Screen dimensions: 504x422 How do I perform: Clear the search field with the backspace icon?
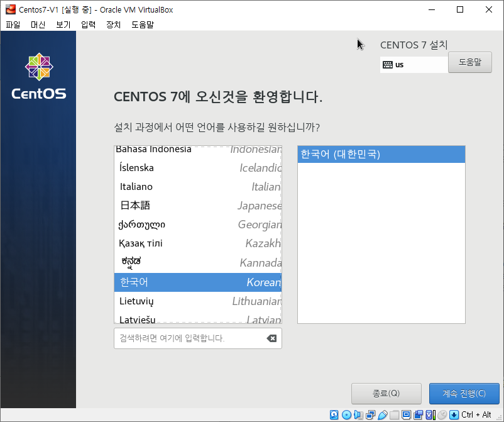point(271,338)
